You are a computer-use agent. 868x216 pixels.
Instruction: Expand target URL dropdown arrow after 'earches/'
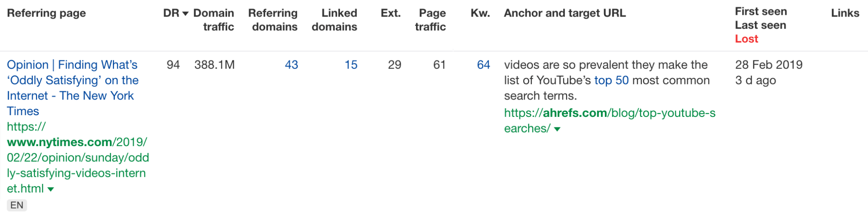[x=558, y=129]
